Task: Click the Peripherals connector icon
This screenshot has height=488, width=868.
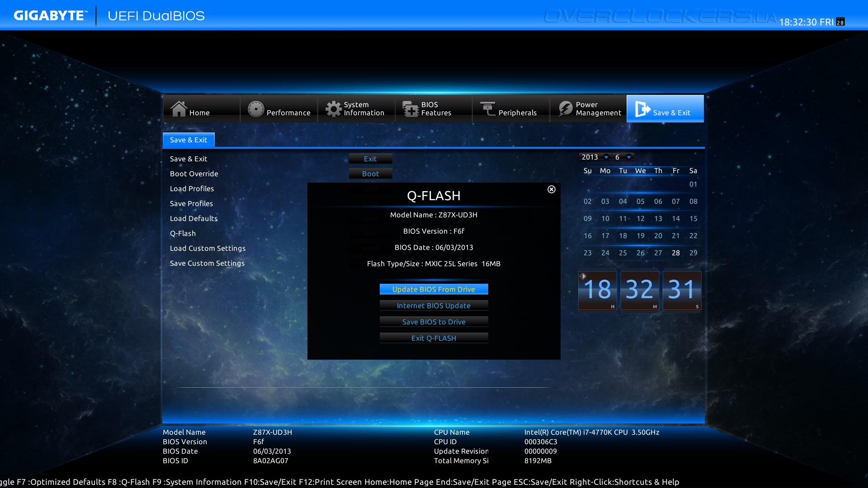Action: point(488,109)
